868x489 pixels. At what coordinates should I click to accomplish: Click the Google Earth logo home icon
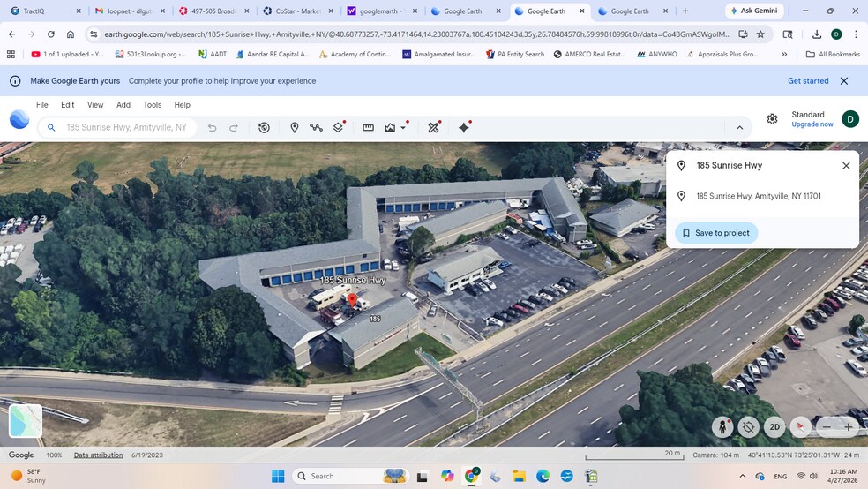point(19,119)
